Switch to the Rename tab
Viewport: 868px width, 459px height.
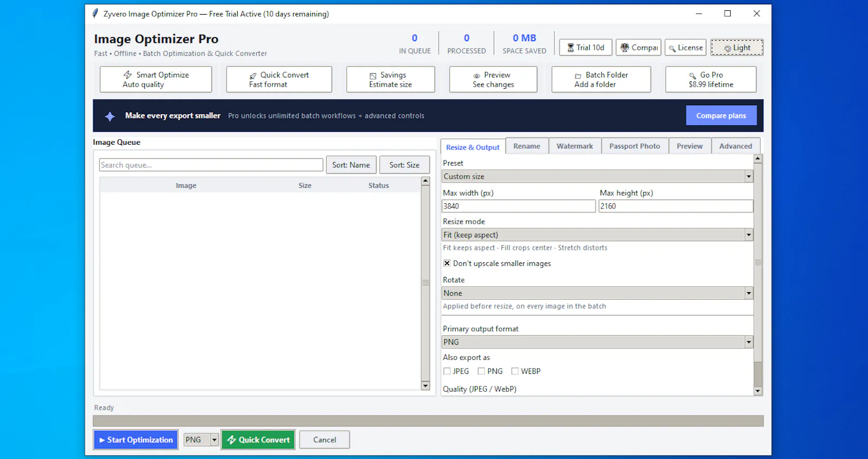point(527,146)
